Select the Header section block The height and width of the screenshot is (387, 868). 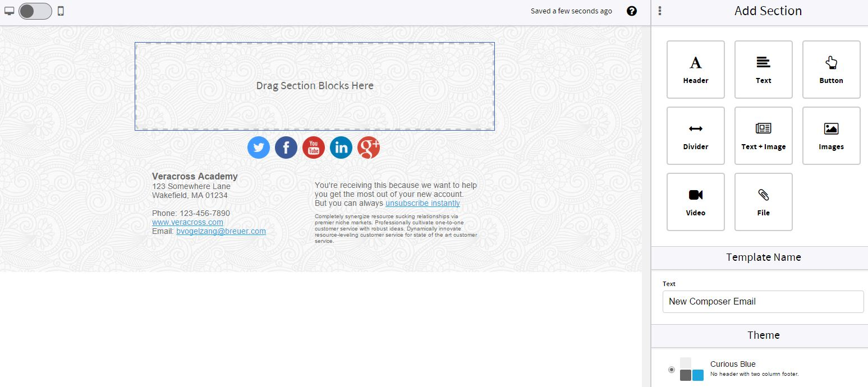click(695, 70)
